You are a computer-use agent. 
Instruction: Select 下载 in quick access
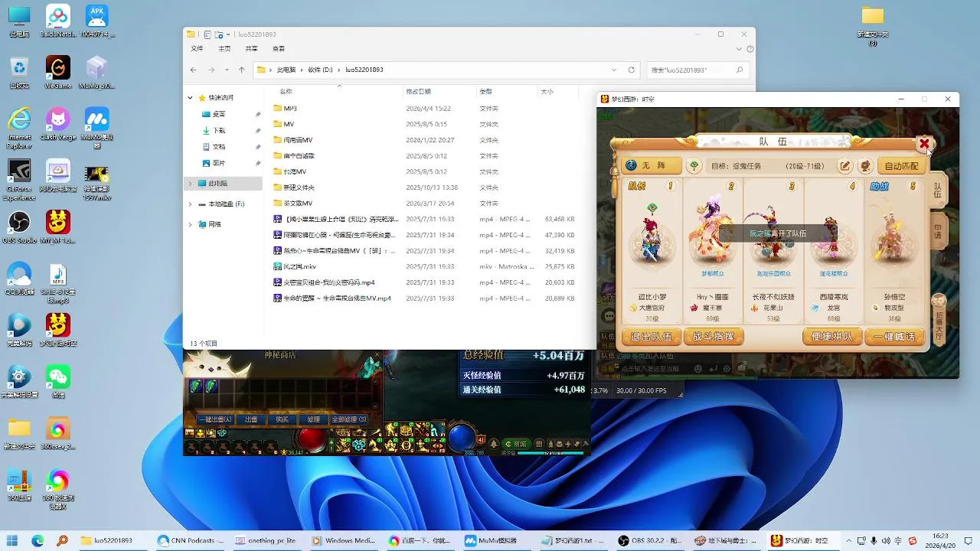219,131
